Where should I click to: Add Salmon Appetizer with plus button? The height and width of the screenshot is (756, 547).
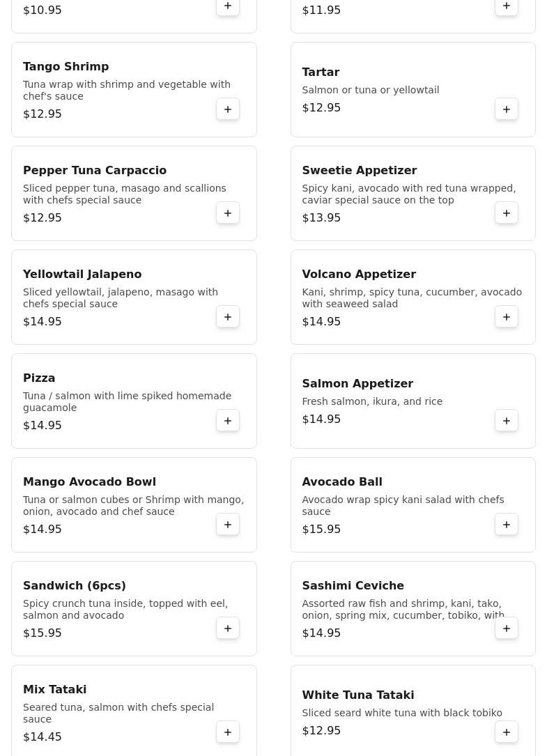pyautogui.click(x=507, y=421)
